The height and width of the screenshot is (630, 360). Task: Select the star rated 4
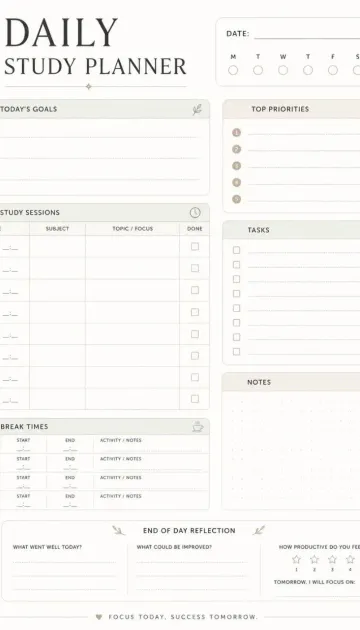(x=350, y=559)
